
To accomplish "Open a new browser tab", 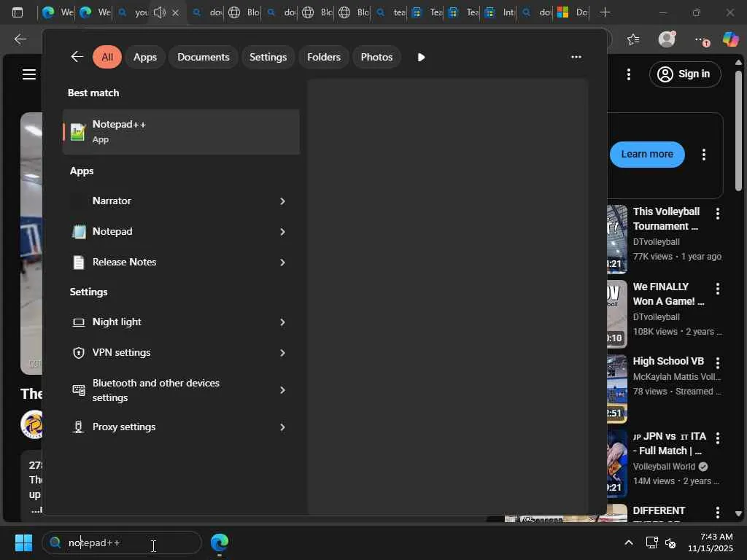I will [605, 12].
